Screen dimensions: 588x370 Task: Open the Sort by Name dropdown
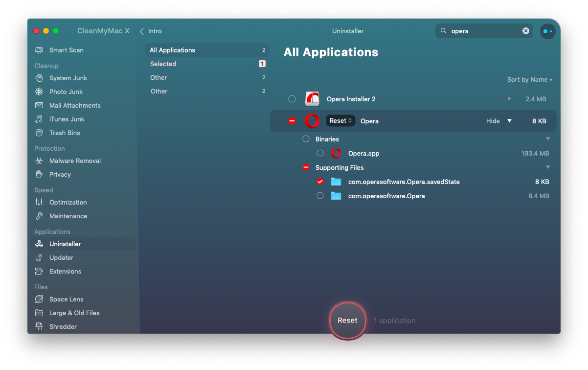[x=530, y=80]
